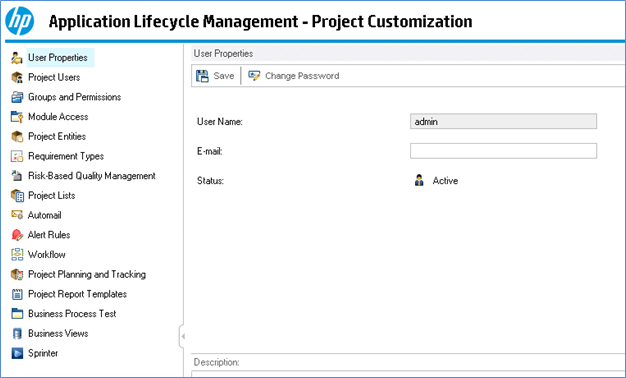The image size is (626, 378).
Task: Select the Sprinter entry
Action: coord(43,353)
